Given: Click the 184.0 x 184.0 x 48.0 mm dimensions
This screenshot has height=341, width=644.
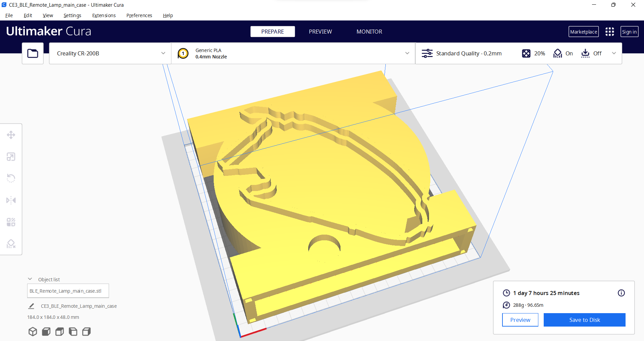Looking at the screenshot, I should point(53,317).
